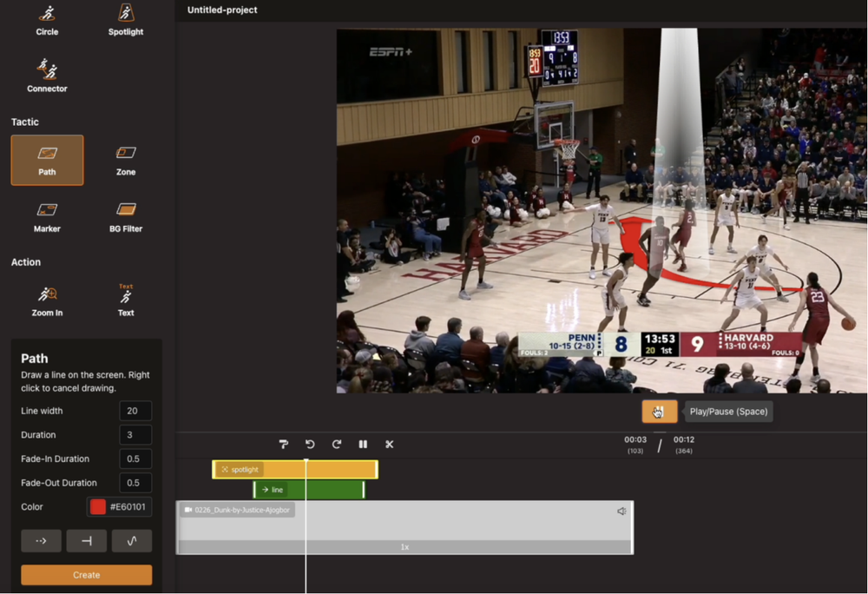Click the Duration value field
This screenshot has height=594, width=868.
(x=135, y=434)
